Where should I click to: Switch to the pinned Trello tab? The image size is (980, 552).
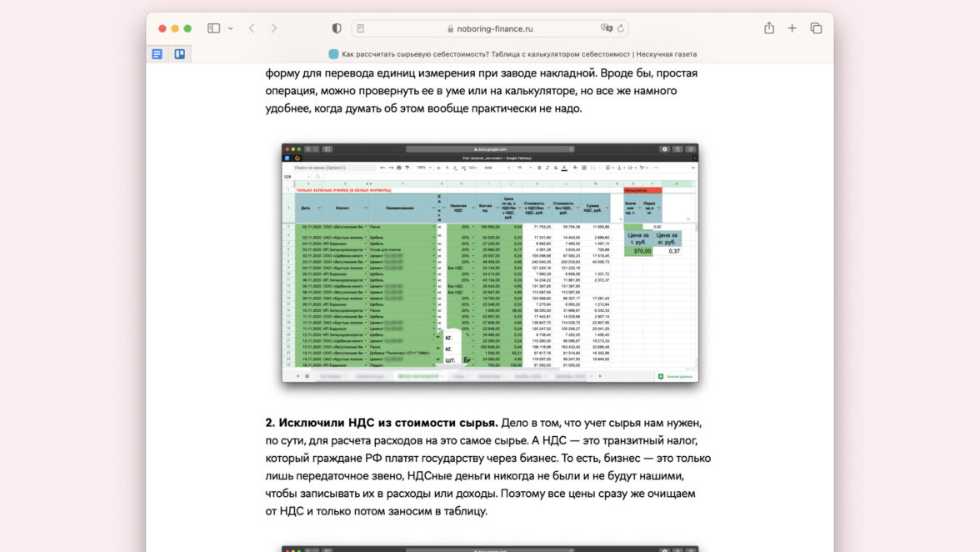(x=179, y=54)
